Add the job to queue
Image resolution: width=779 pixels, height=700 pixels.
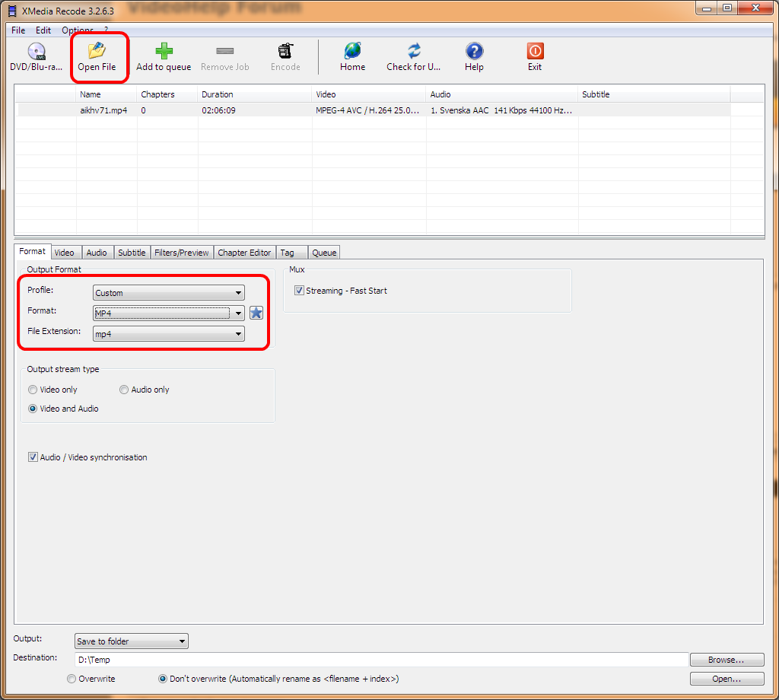(164, 56)
